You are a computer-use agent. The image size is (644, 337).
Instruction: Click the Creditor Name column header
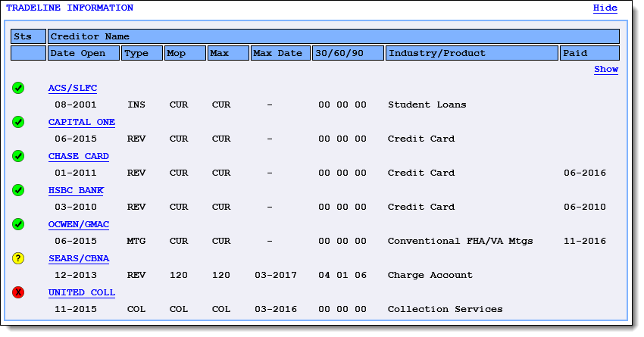(333, 36)
